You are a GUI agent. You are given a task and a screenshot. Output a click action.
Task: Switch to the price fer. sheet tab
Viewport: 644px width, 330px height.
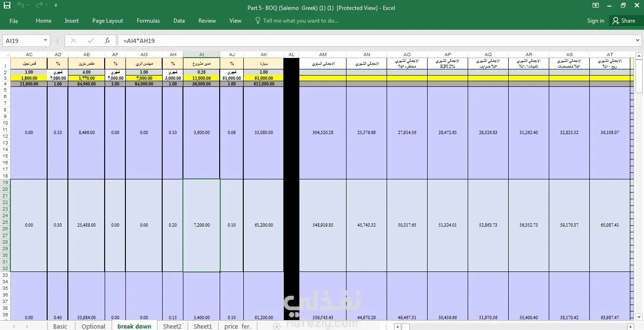(x=238, y=326)
